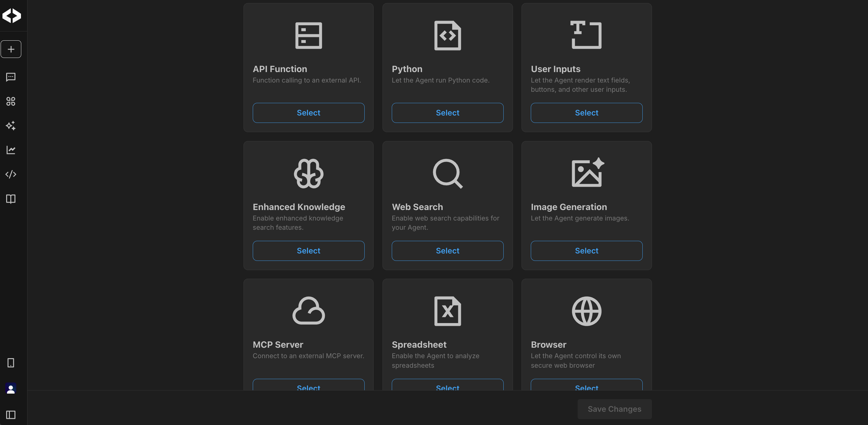Select the Image Generation ability

click(x=586, y=251)
